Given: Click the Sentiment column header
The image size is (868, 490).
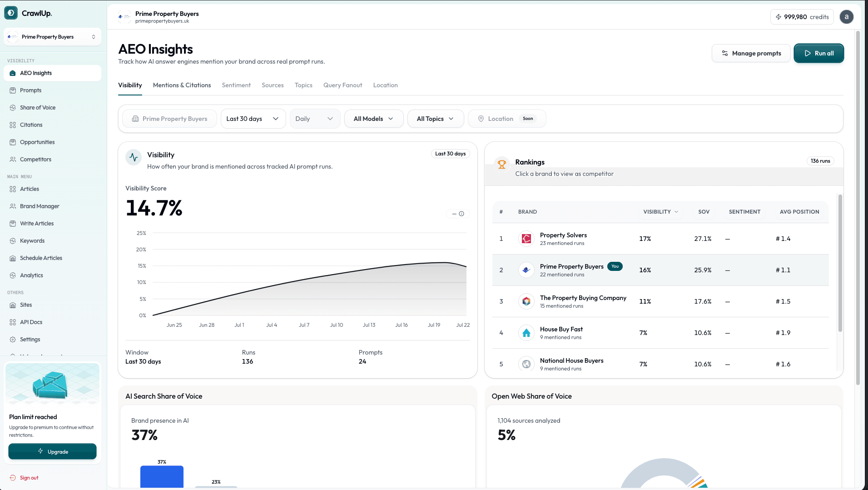Looking at the screenshot, I should pyautogui.click(x=744, y=212).
